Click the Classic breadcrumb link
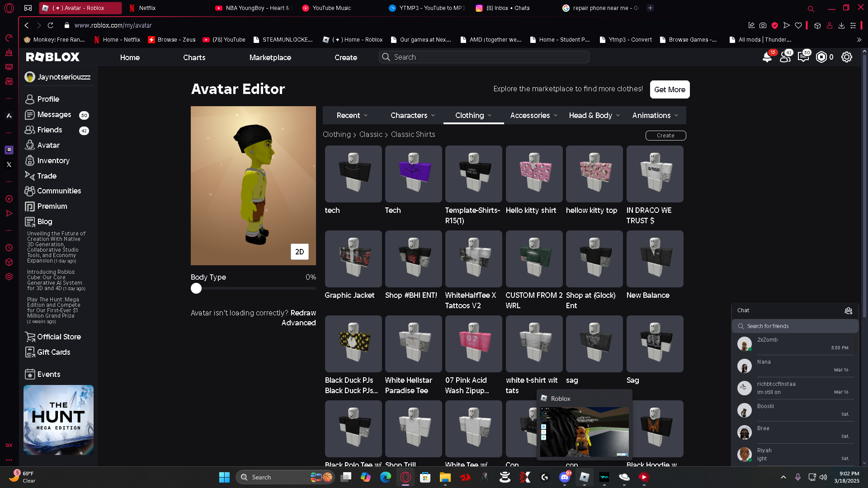 click(371, 135)
